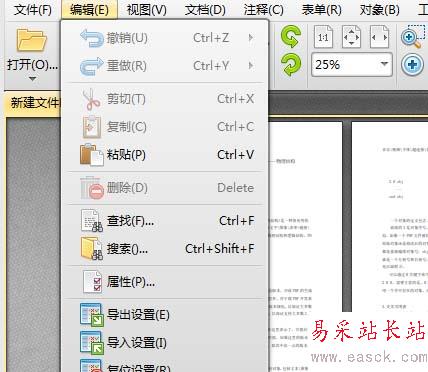Click the fit page icon
Viewport: 428px width, 372px height.
tap(351, 37)
